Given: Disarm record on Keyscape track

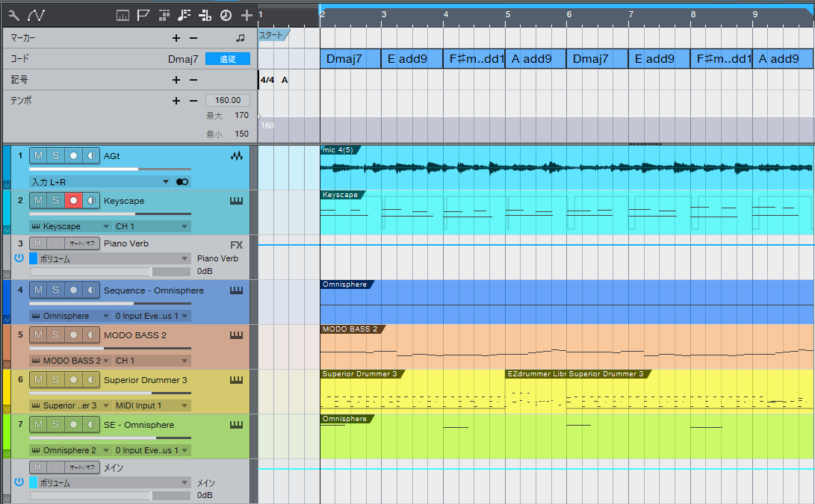Looking at the screenshot, I should click(x=73, y=201).
